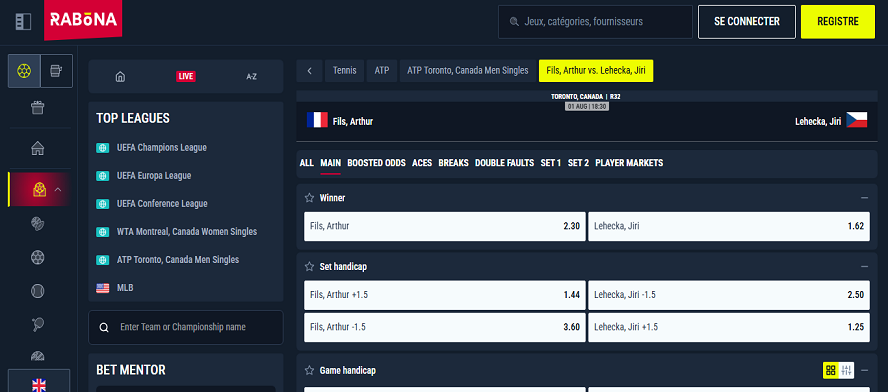Click the Czech flag next to Lehecka, Jiri
Image resolution: width=888 pixels, height=392 pixels.
point(857,120)
